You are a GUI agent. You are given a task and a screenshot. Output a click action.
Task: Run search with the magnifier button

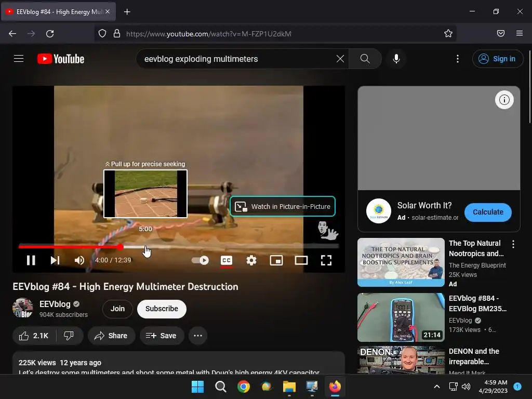[x=365, y=59]
